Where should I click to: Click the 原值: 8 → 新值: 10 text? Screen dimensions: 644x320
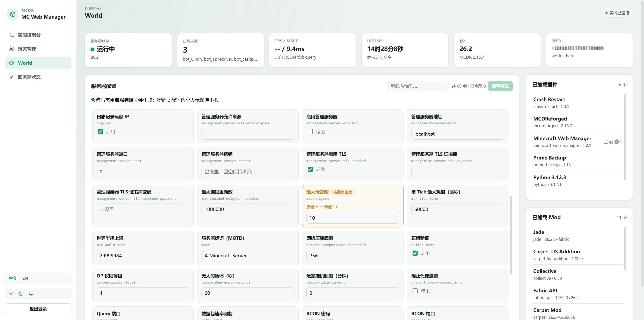pos(322,207)
